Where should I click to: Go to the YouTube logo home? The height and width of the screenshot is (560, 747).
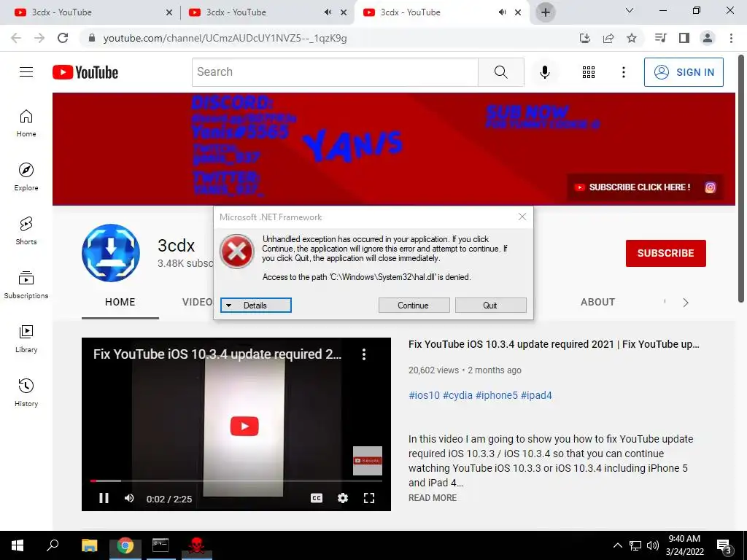coord(85,72)
